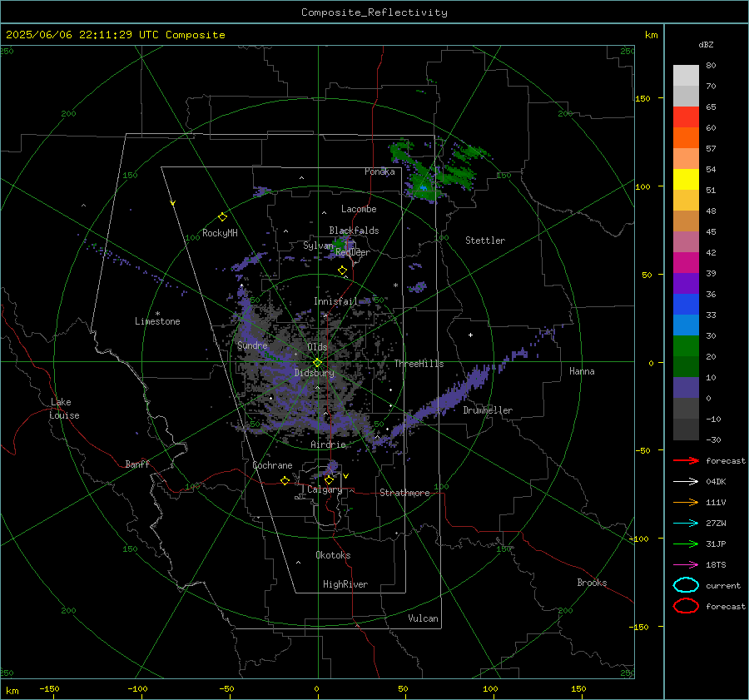Select the 20 dBZ green swatch
The height and width of the screenshot is (700, 749).
(x=686, y=345)
